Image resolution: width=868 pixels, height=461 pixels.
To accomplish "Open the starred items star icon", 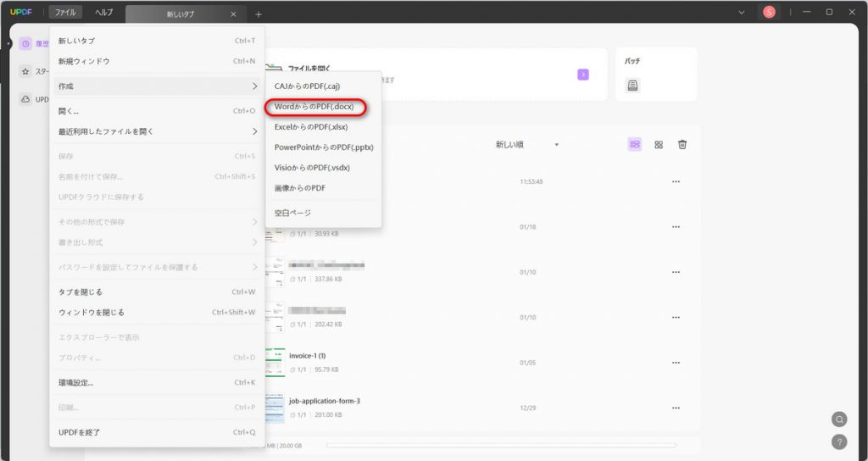I will [25, 71].
